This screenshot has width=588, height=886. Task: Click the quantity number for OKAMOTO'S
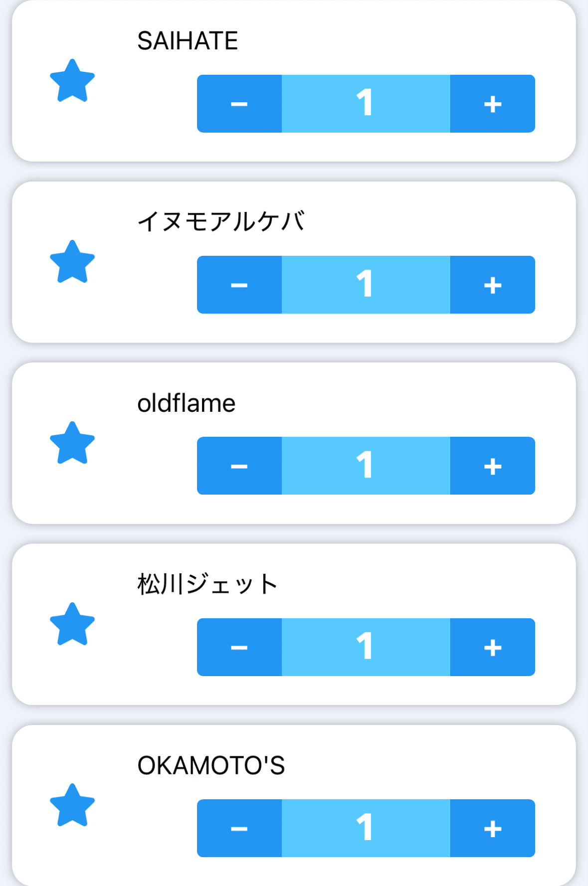[x=366, y=828]
